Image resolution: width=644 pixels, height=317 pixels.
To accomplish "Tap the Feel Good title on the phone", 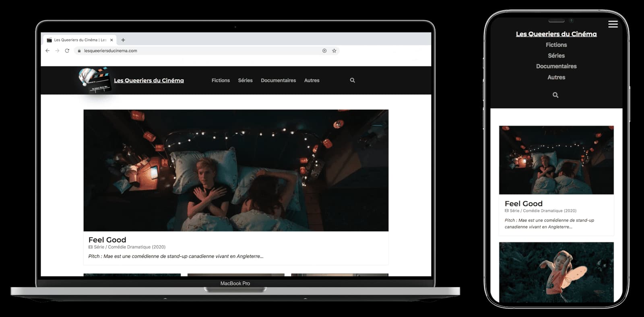I will 524,204.
